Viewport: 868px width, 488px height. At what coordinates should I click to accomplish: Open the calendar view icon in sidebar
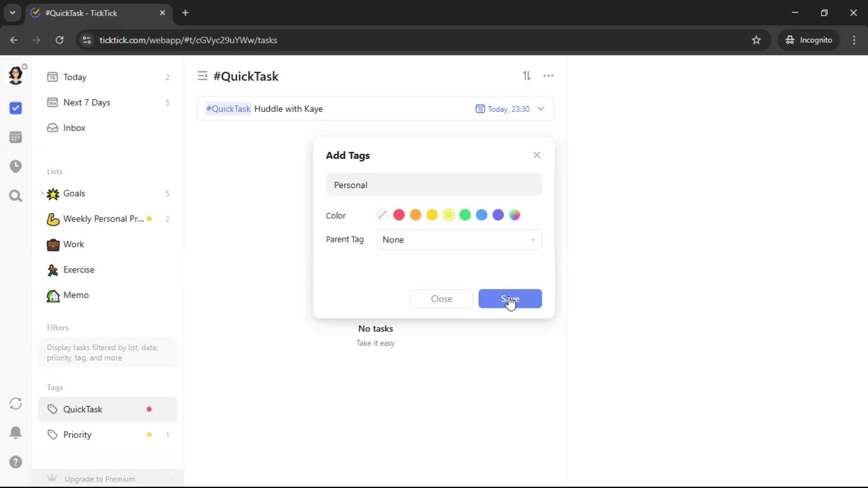click(15, 137)
